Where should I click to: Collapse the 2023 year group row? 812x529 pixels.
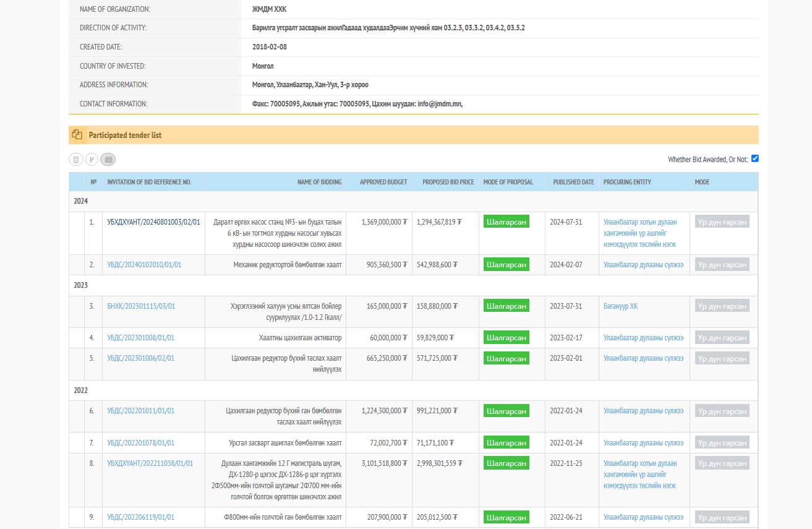point(81,285)
